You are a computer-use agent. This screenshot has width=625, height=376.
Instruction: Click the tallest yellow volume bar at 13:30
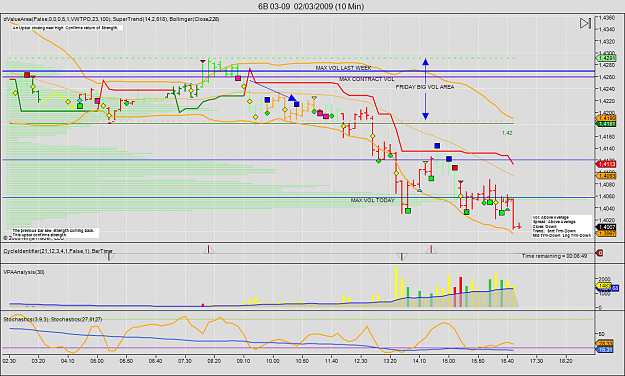(x=396, y=287)
